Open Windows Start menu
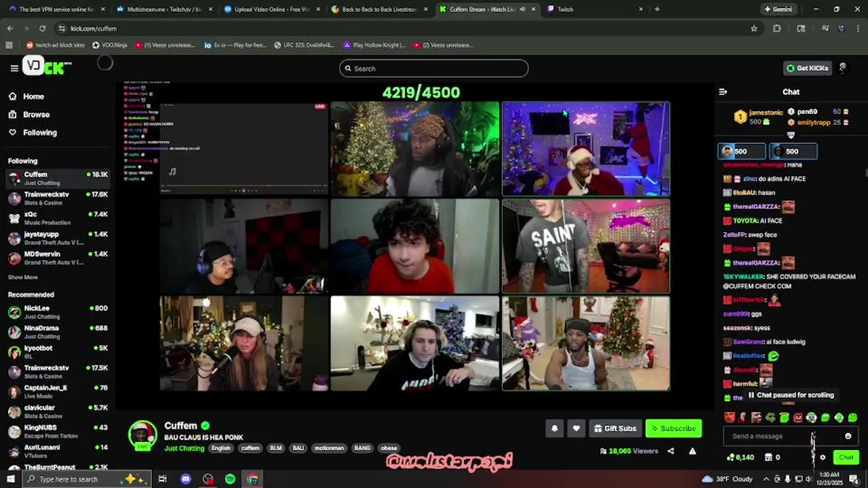 11,479
